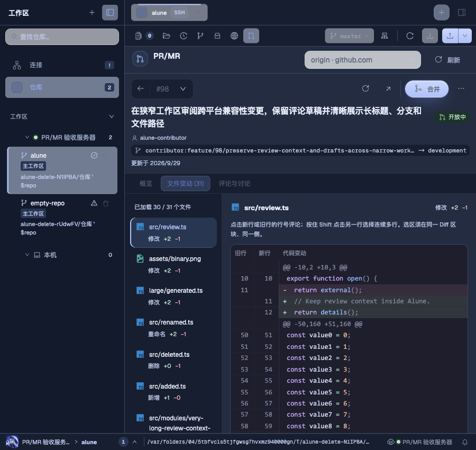Switch to the 评论与讨论 tab

[x=234, y=184]
